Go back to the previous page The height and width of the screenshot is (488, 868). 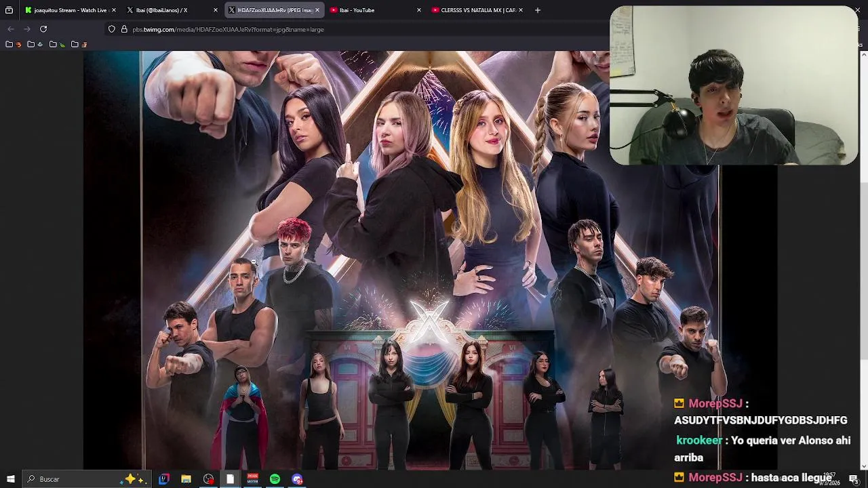point(10,29)
